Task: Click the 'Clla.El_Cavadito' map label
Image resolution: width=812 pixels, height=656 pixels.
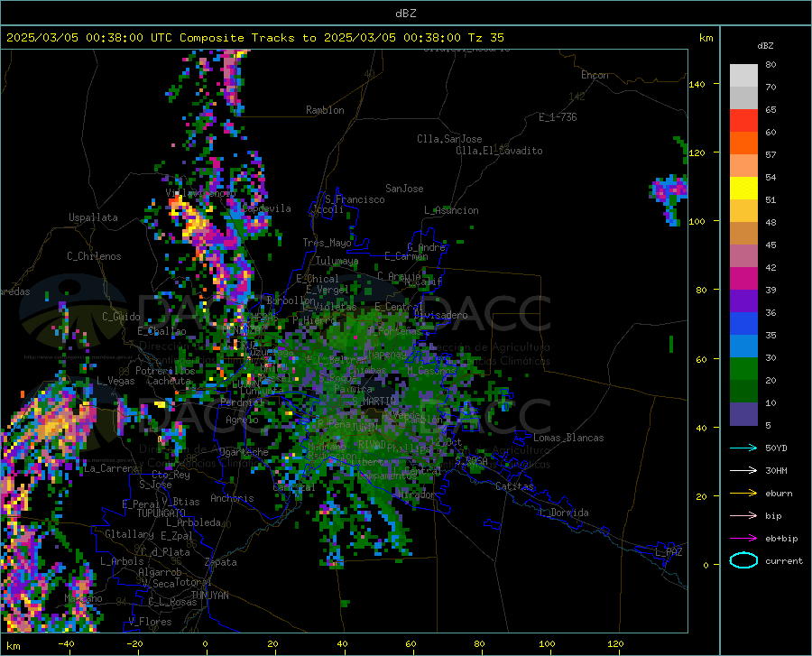Action: [499, 151]
